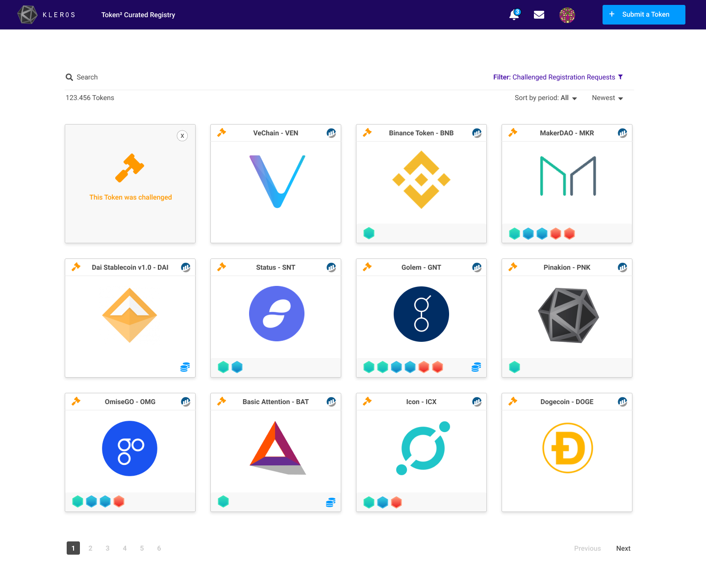This screenshot has width=706, height=588.
Task: Open the Dogecoin logo thumbnail
Action: point(568,448)
